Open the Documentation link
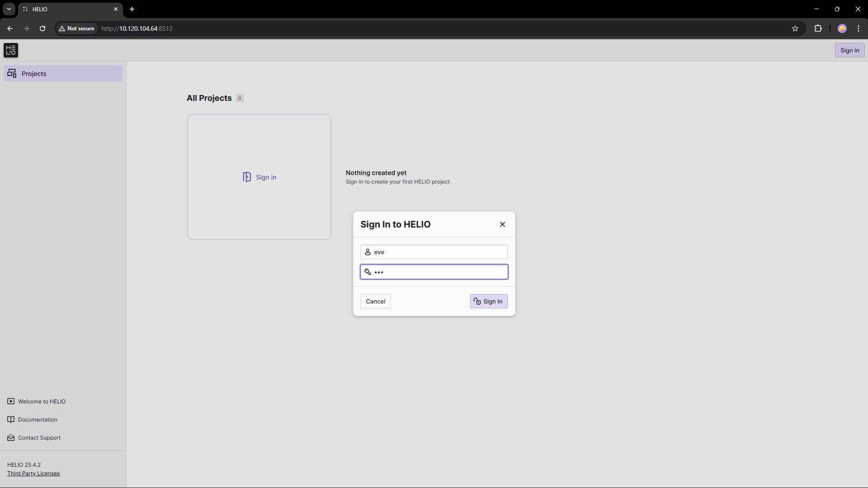The height and width of the screenshot is (488, 868). point(38,419)
